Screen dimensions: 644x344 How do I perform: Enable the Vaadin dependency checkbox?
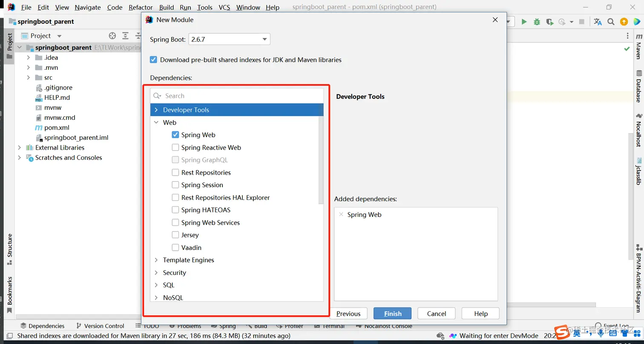point(175,248)
